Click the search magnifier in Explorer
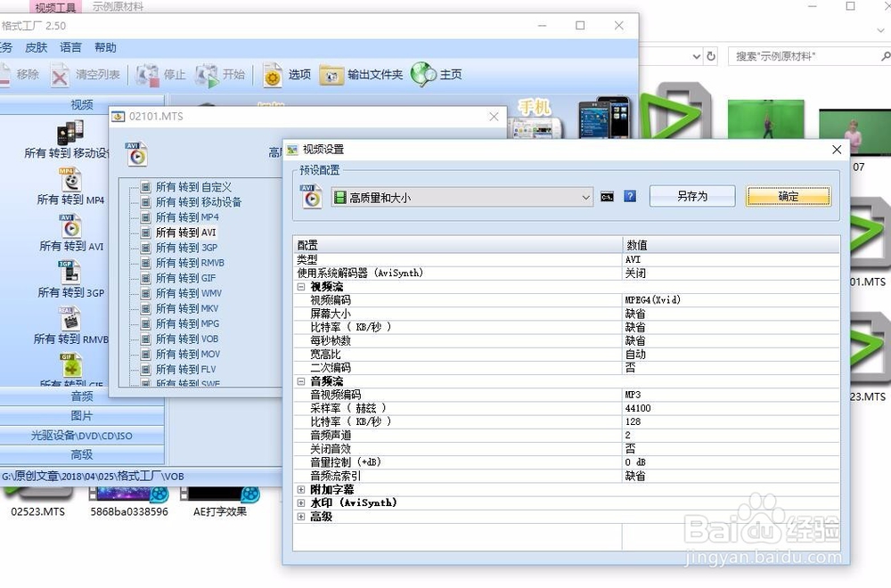891x588 pixels. (886, 56)
